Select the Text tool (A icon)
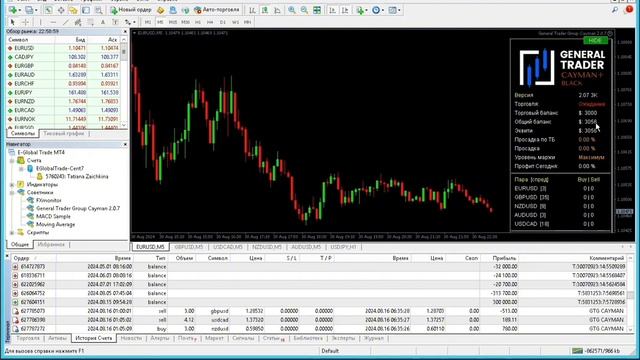Viewport: 640px width, 360px height. (103, 22)
